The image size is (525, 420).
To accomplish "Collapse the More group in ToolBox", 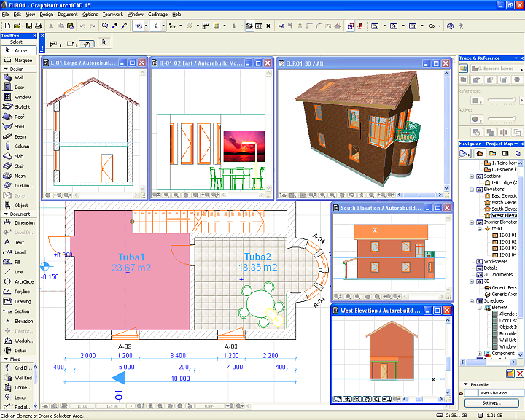I will pyautogui.click(x=6, y=359).
